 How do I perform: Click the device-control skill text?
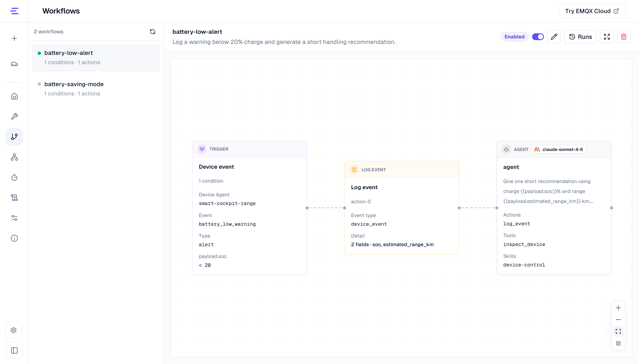click(x=524, y=265)
